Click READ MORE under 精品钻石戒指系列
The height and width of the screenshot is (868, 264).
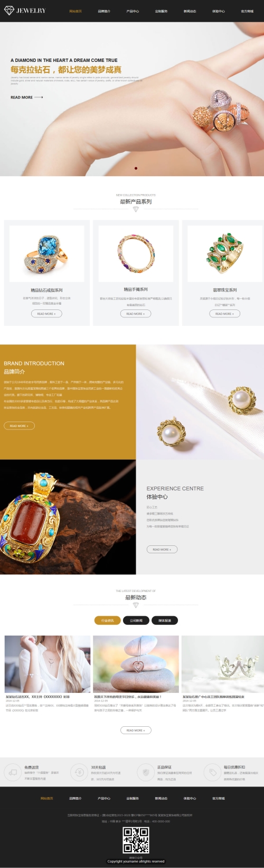coord(46,314)
